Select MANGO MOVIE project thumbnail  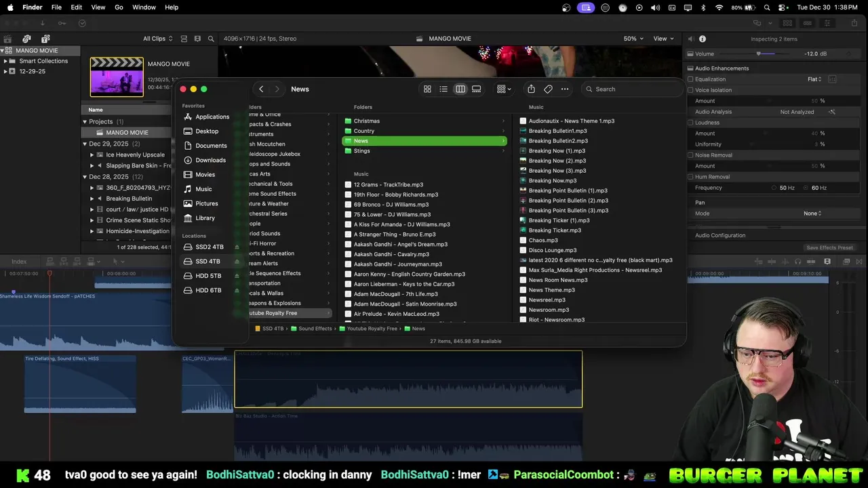point(117,77)
